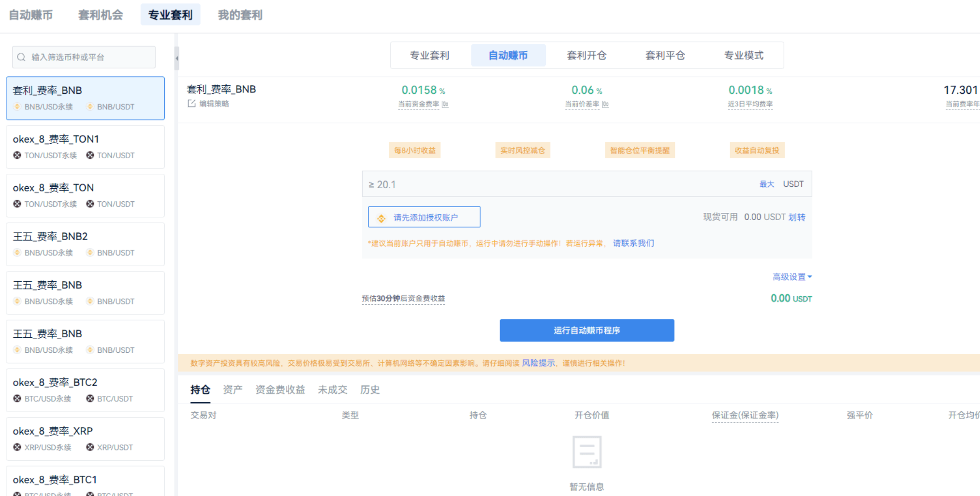Image resolution: width=980 pixels, height=496 pixels.
Task: Click the 保证金(保证金率) column header
Action: click(745, 415)
